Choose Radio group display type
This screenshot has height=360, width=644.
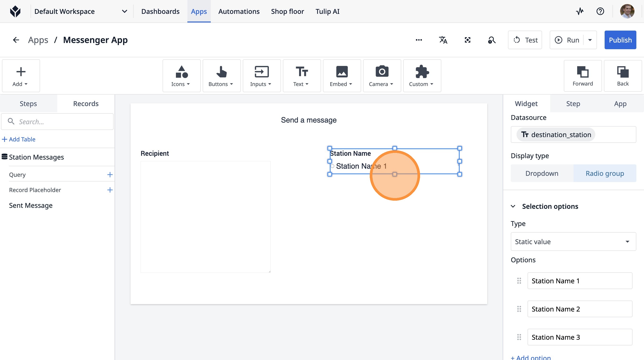click(605, 173)
